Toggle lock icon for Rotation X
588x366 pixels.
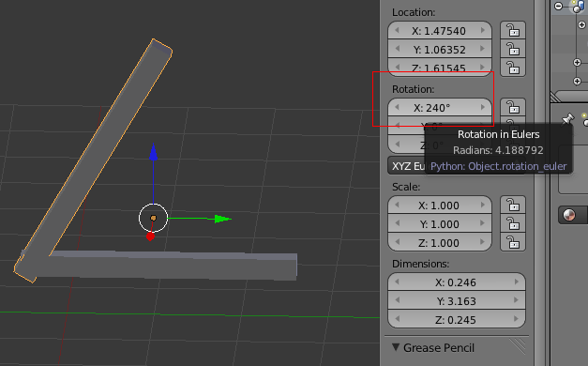coord(513,108)
